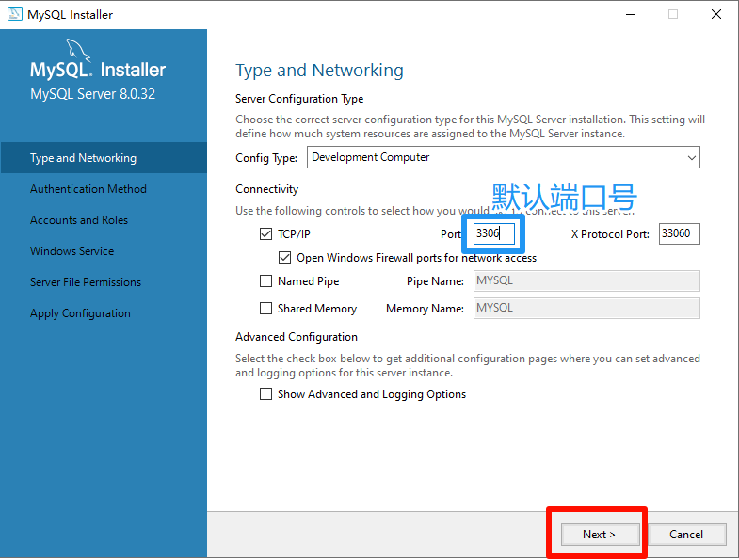Click the X Protocol Port field

679,233
